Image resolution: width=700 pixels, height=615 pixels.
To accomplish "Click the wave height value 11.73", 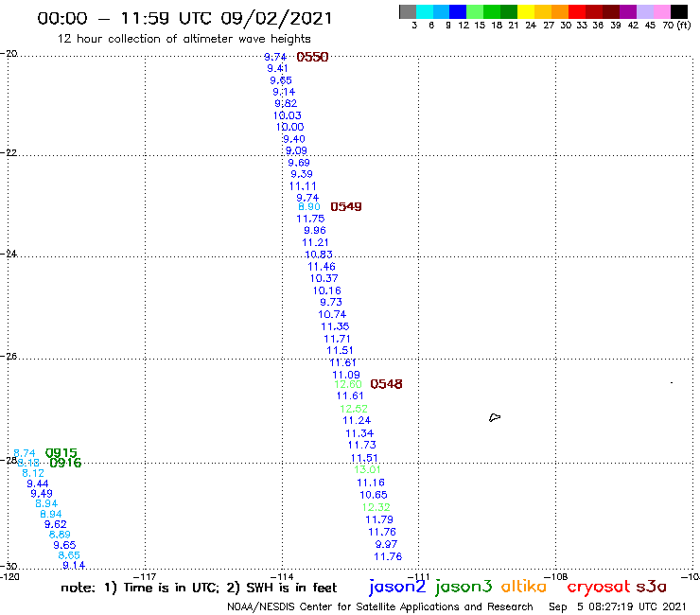I will (x=362, y=446).
